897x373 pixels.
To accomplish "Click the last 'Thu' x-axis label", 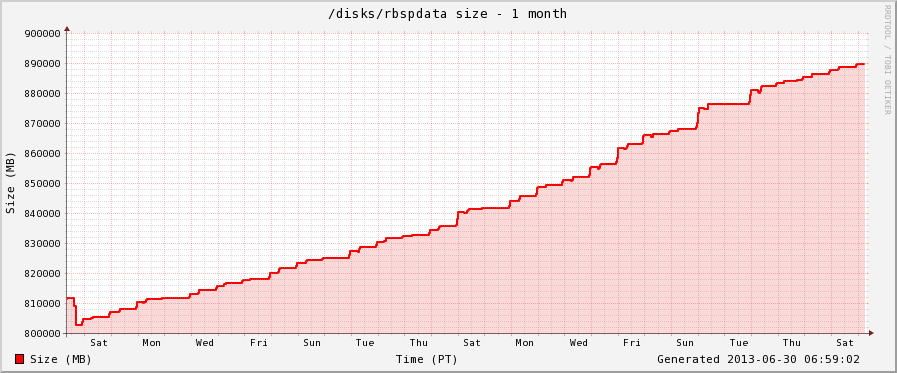I will (792, 343).
